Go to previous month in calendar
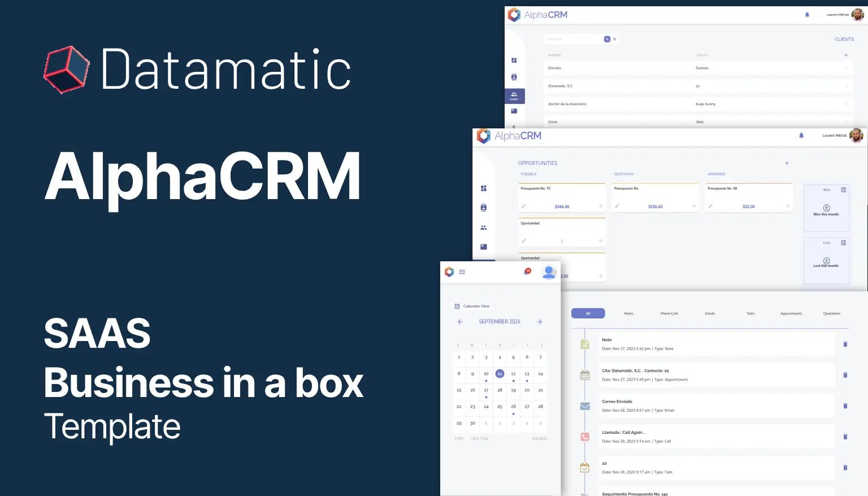 point(460,322)
